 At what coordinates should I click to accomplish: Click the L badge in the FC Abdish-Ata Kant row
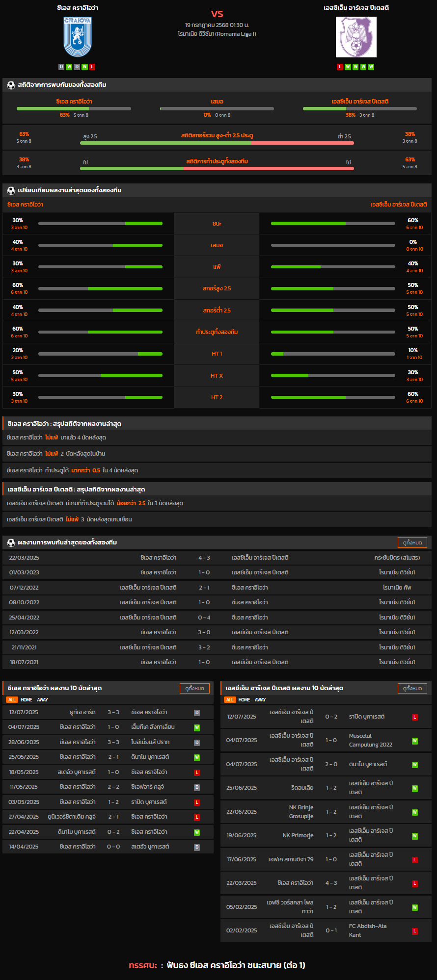tap(415, 931)
